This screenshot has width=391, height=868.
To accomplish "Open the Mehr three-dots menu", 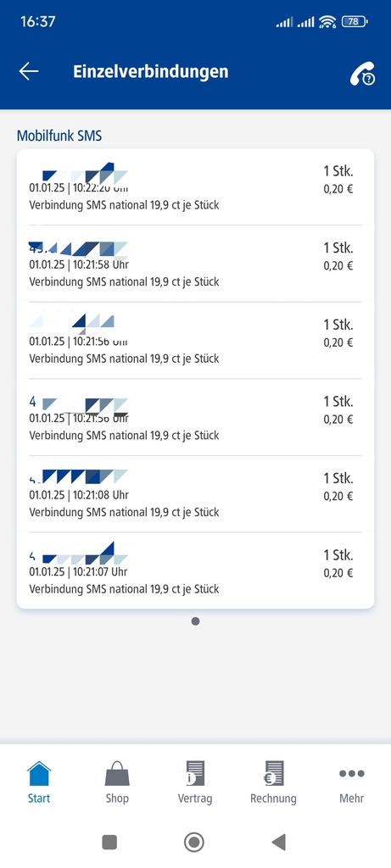I will tap(352, 773).
